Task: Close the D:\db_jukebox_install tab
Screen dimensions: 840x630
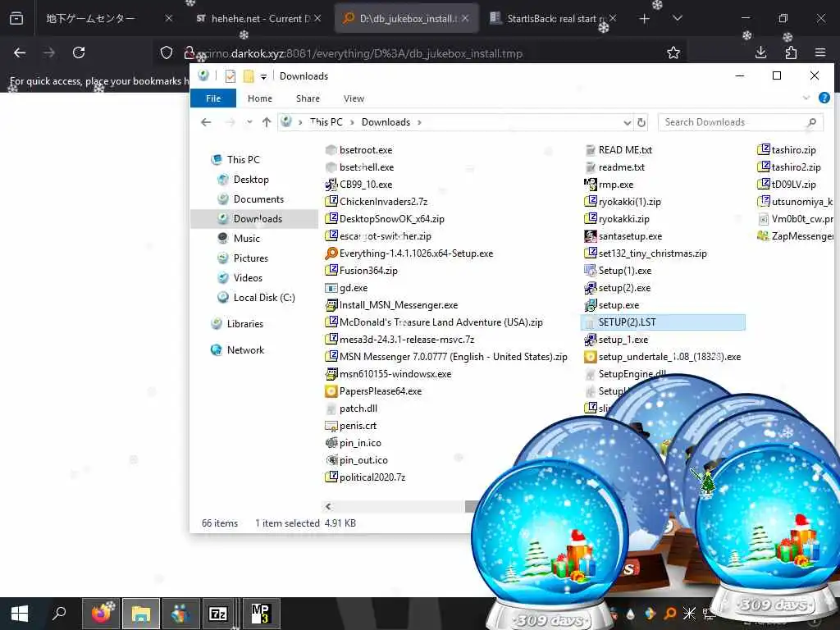Action: coord(465,19)
